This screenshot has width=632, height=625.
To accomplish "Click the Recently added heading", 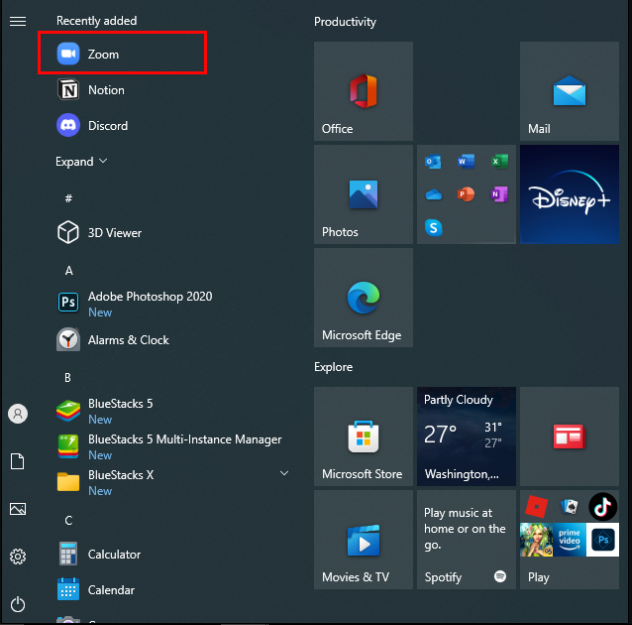I will click(97, 21).
